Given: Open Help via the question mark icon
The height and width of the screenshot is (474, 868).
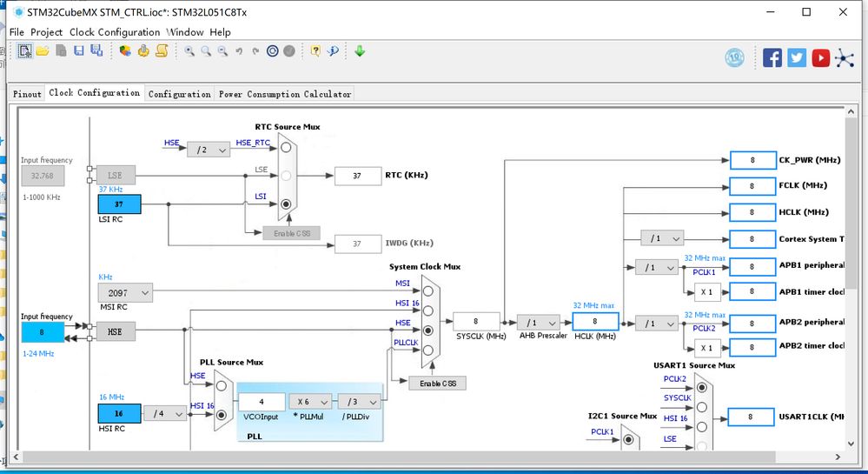Looking at the screenshot, I should [x=315, y=51].
